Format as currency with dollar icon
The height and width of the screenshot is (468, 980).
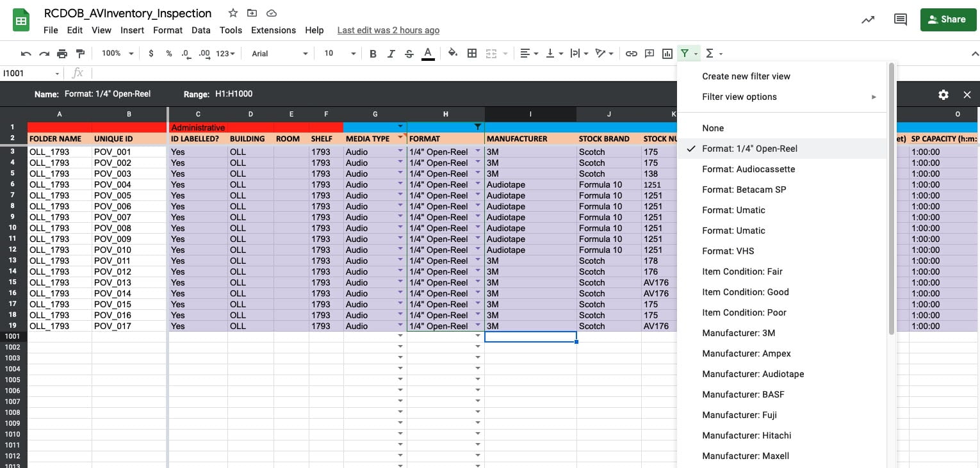coord(151,54)
